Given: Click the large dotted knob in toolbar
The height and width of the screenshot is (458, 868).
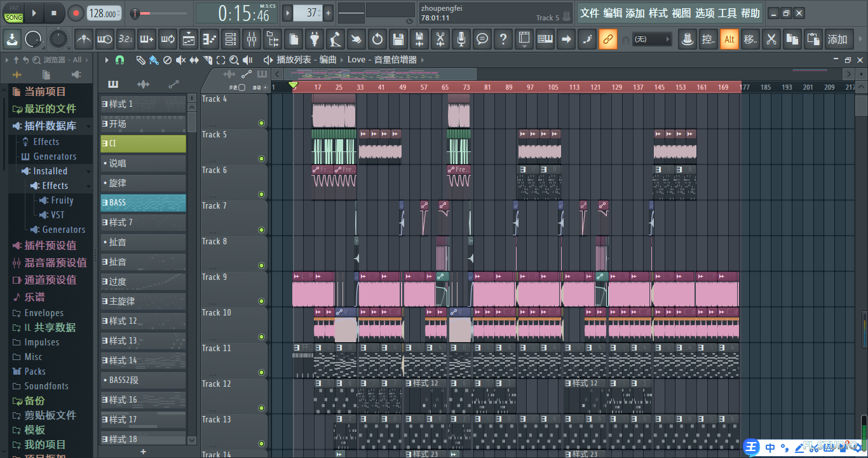Looking at the screenshot, I should click(58, 39).
